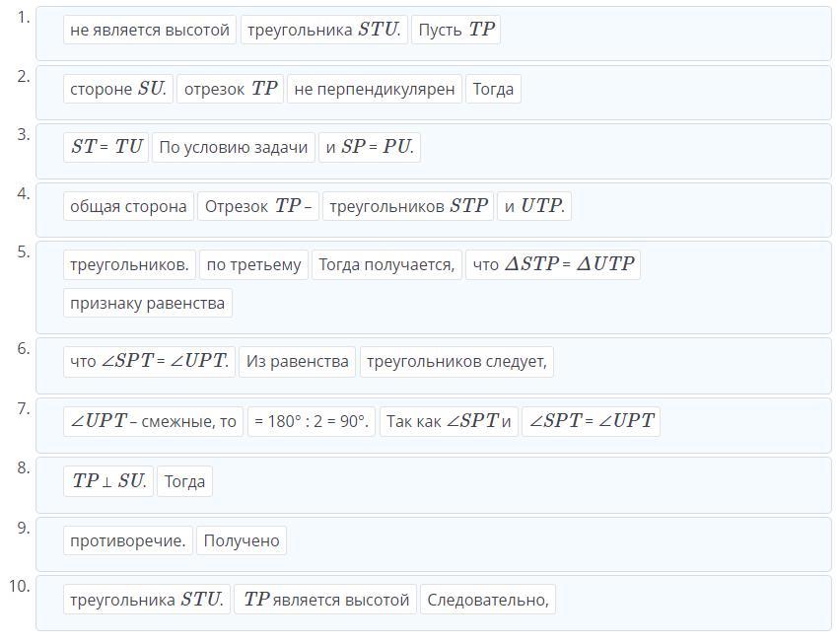Click the 'не является высотой' word tile

150,30
